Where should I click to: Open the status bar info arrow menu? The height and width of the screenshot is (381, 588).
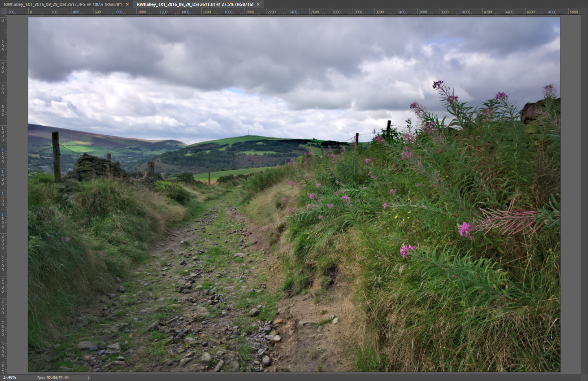pyautogui.click(x=88, y=378)
